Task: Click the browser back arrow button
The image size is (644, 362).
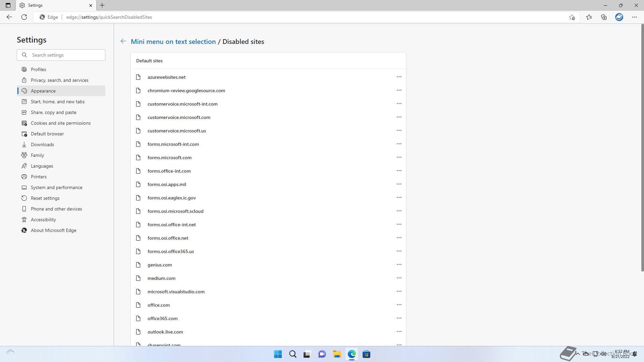Action: coord(9,17)
